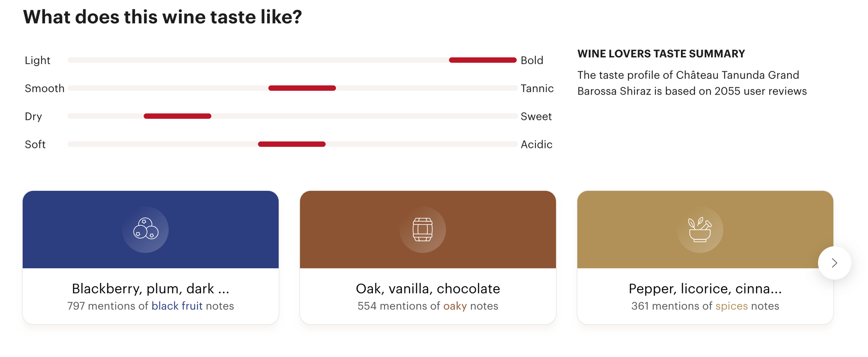Viewport: 868px width, 357px height.
Task: Click the Light to Bold red indicator
Action: coord(483,60)
